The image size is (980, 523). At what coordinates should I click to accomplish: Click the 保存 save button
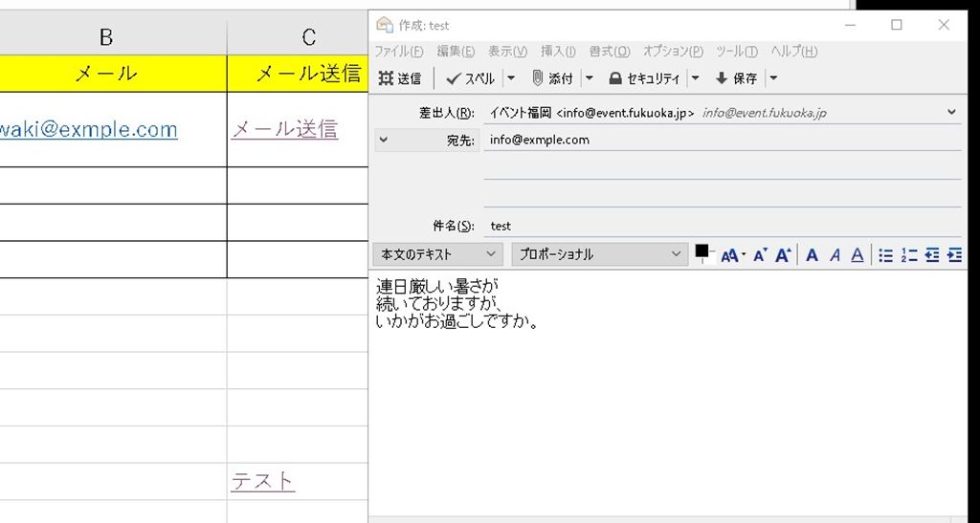pos(736,78)
